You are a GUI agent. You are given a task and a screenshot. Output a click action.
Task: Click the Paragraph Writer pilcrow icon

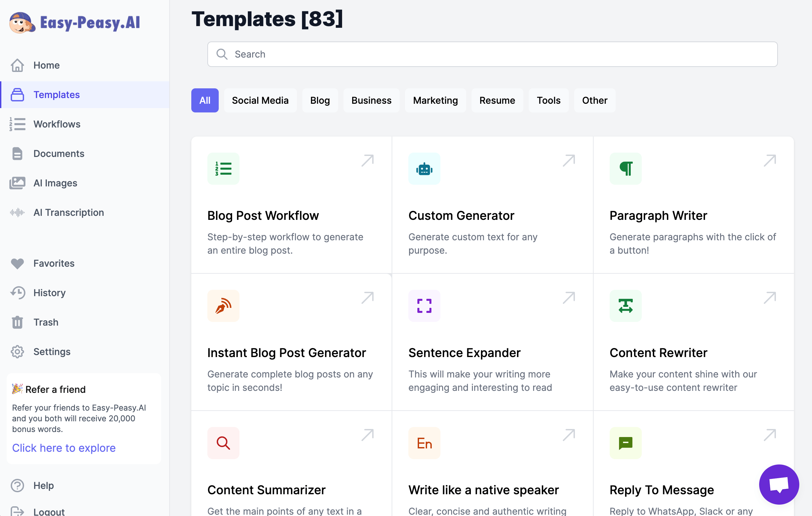625,168
